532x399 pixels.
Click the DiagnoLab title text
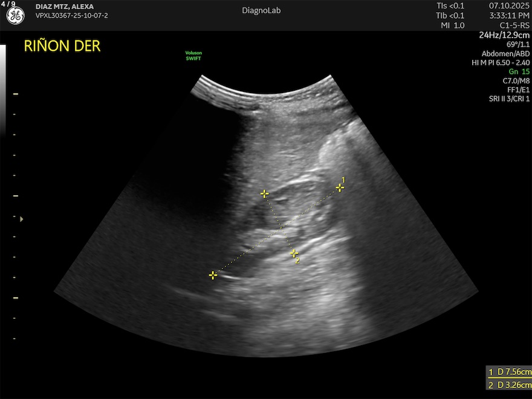pos(261,10)
